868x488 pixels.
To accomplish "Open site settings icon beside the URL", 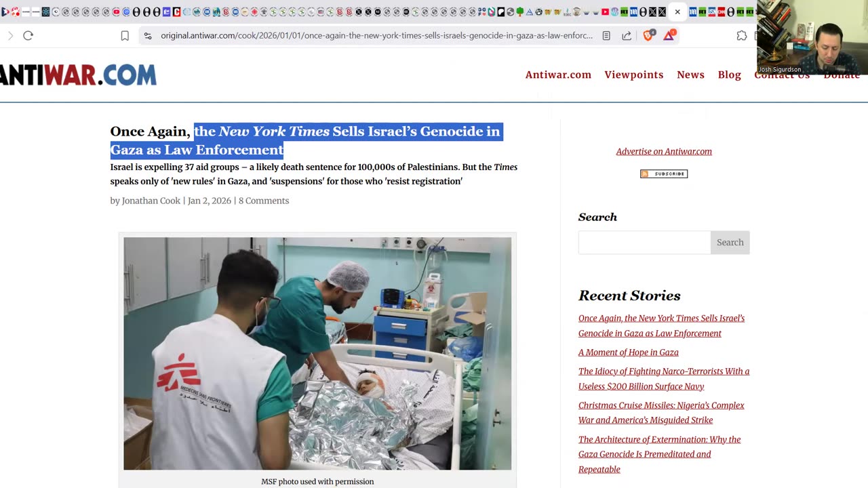I will click(x=148, y=35).
